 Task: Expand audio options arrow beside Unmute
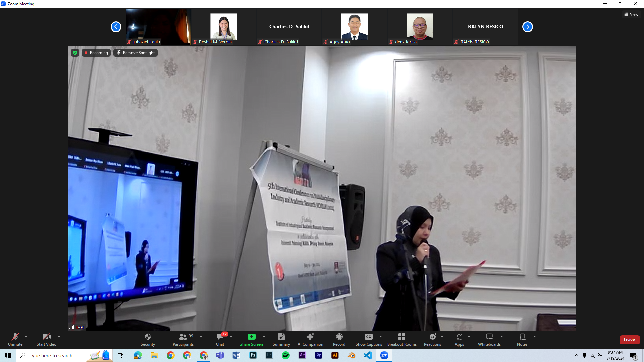click(x=26, y=337)
